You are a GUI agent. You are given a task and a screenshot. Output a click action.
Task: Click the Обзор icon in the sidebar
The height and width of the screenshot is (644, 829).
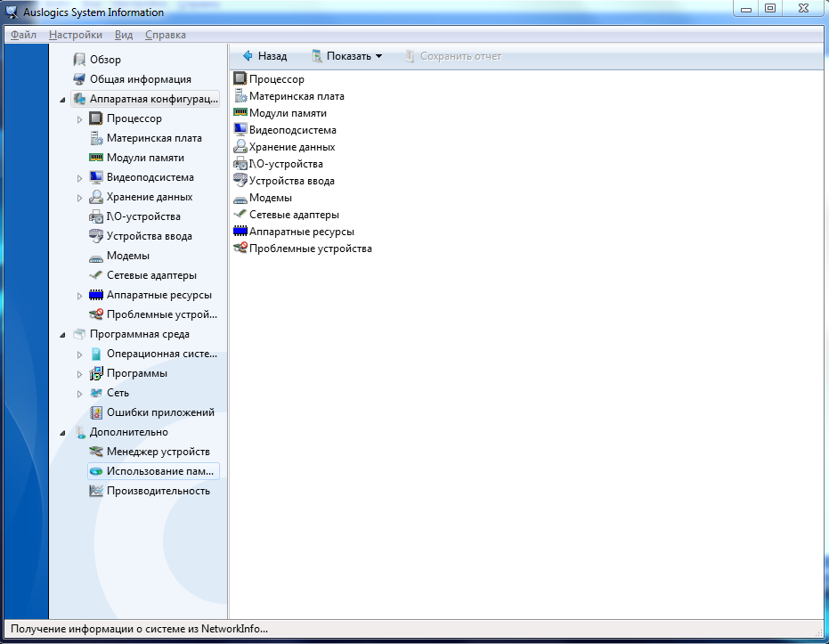coord(79,60)
